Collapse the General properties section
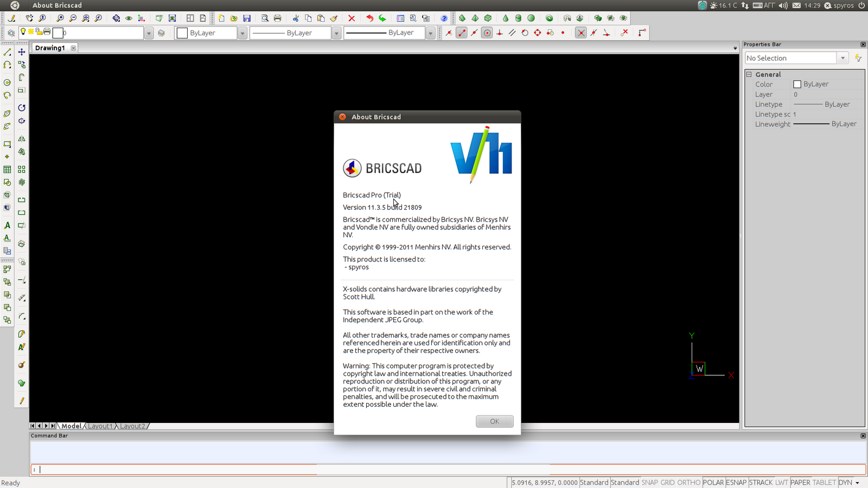Image resolution: width=868 pixels, height=488 pixels. (x=749, y=74)
